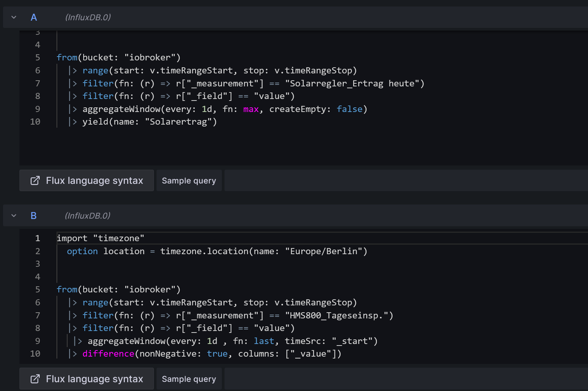The image size is (588, 391).
Task: Click the last function in query B's aggregateWindow
Action: pyautogui.click(x=264, y=341)
